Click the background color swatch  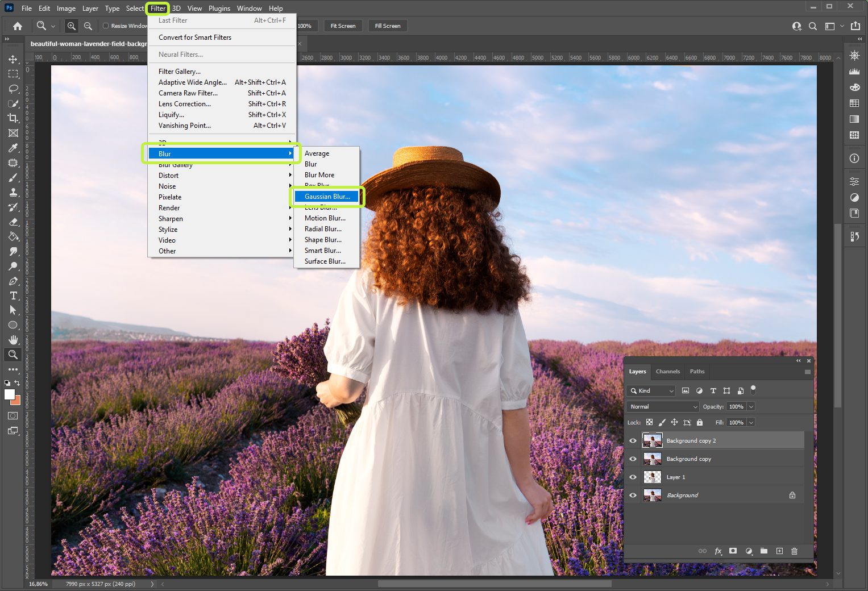click(x=16, y=401)
